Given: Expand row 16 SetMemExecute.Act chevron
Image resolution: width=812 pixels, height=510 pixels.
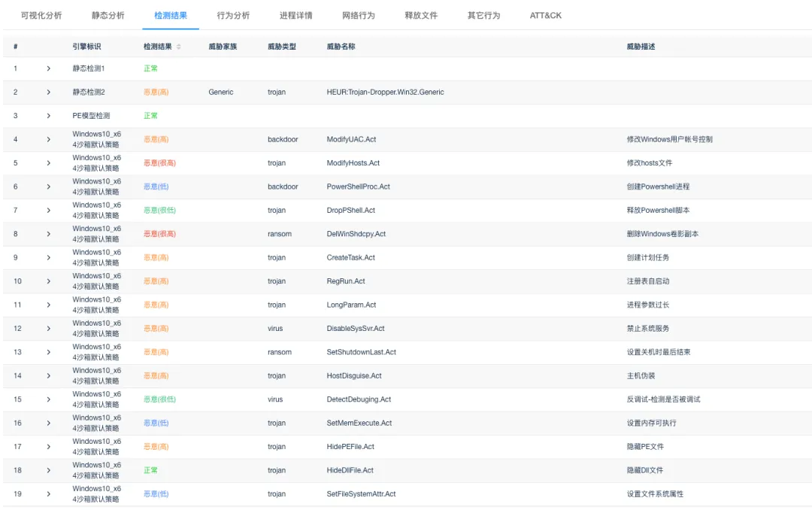Looking at the screenshot, I should [x=49, y=423].
